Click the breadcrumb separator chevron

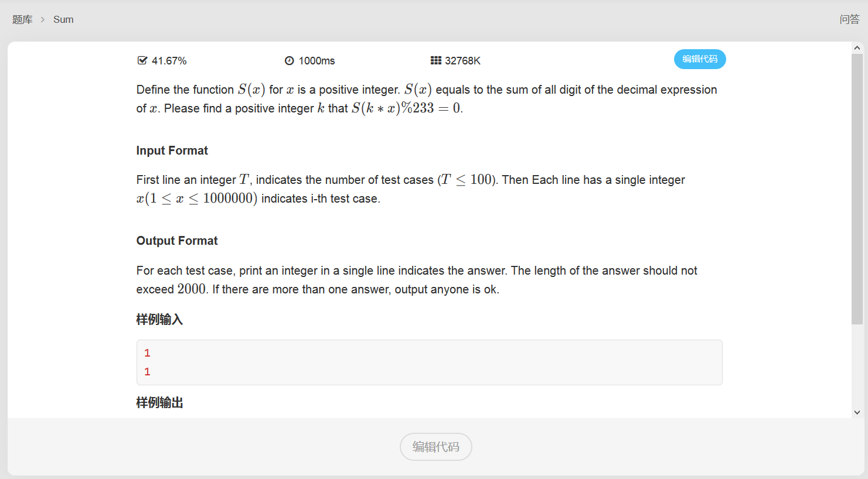pos(43,19)
